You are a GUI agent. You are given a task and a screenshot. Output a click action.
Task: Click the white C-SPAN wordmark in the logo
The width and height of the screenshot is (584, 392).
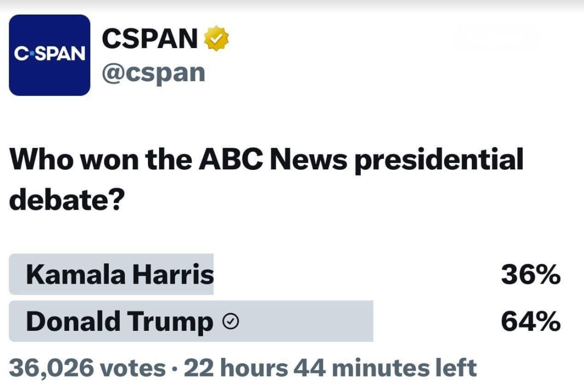(x=50, y=54)
